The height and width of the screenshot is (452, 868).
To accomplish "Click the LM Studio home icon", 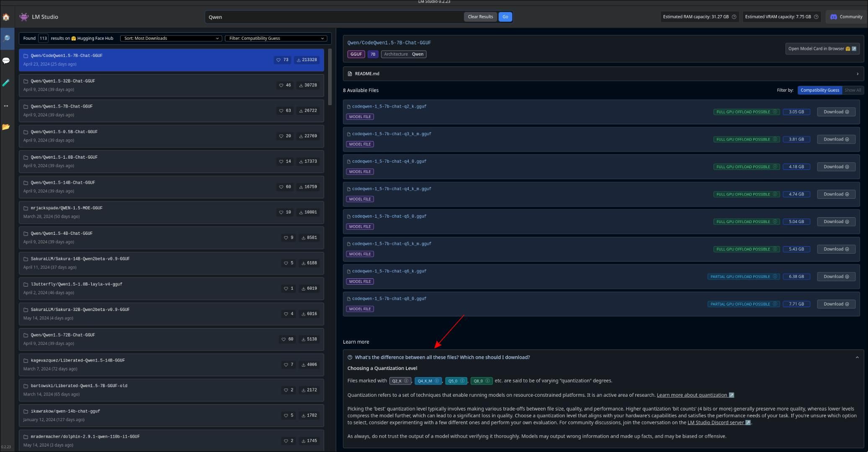I will tap(7, 17).
